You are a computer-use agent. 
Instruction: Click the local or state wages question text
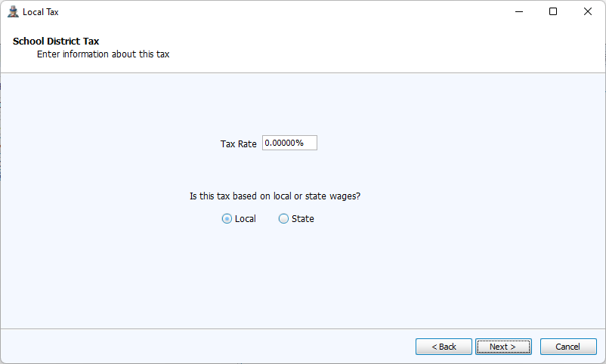click(274, 196)
